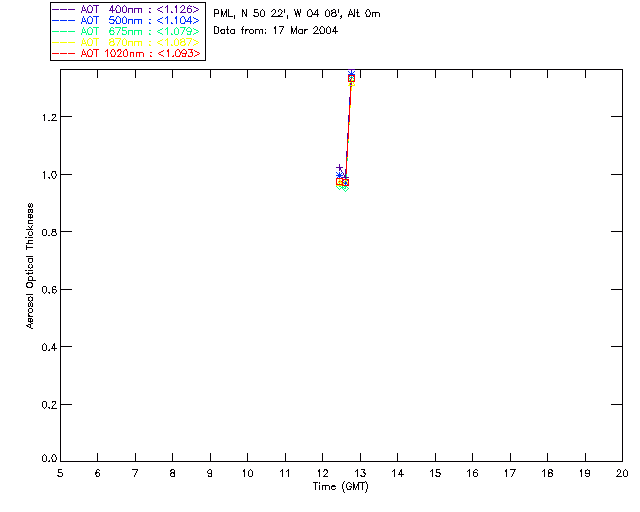Click the x-axis label 16
Image resolution: width=640 pixels, height=512 pixels.
473,474
